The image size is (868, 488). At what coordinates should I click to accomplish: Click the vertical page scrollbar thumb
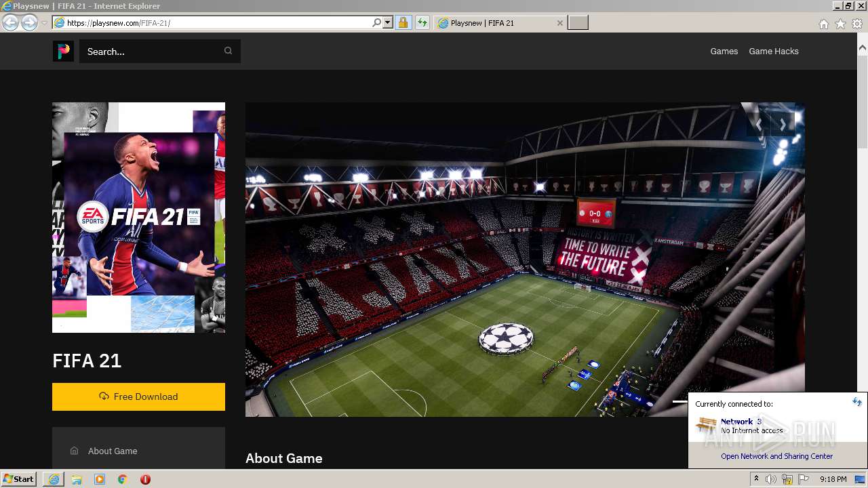click(x=863, y=102)
